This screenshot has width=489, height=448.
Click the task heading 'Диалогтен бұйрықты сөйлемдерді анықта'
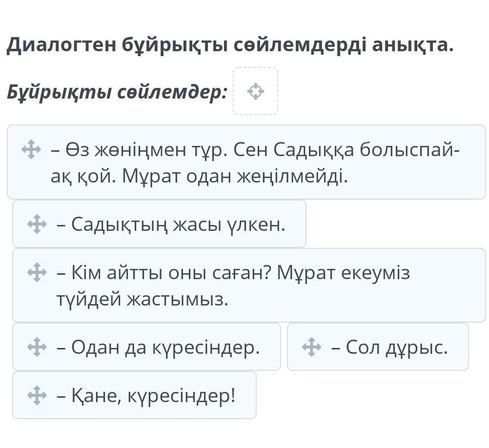230,45
